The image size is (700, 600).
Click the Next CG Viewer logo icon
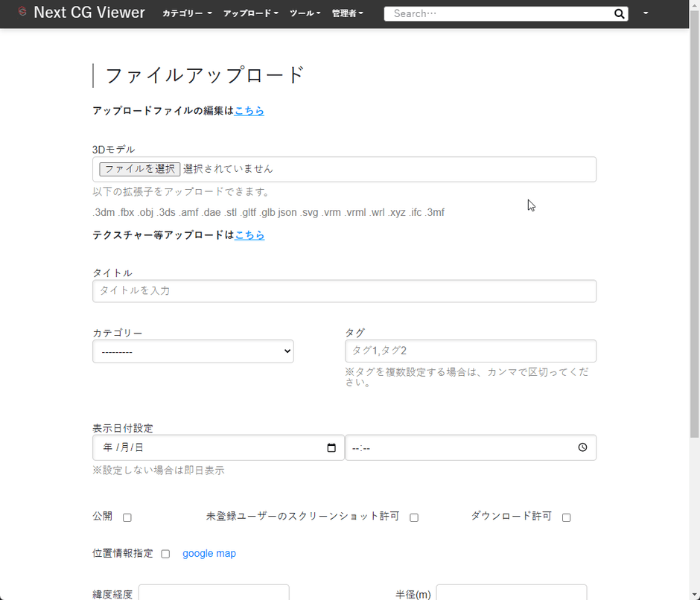[x=22, y=12]
